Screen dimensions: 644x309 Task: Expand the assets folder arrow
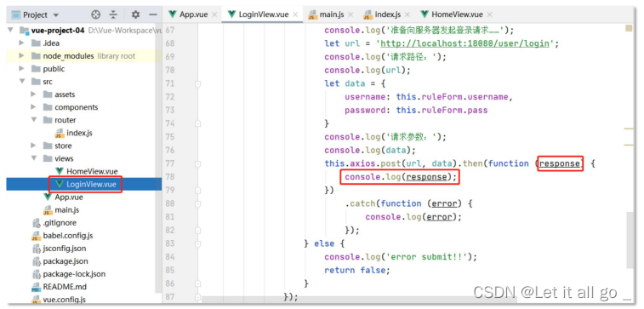pos(34,94)
